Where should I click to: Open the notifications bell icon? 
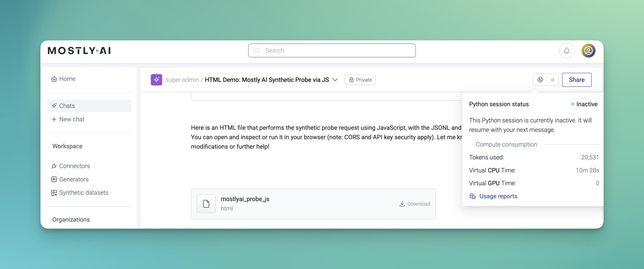pos(567,51)
